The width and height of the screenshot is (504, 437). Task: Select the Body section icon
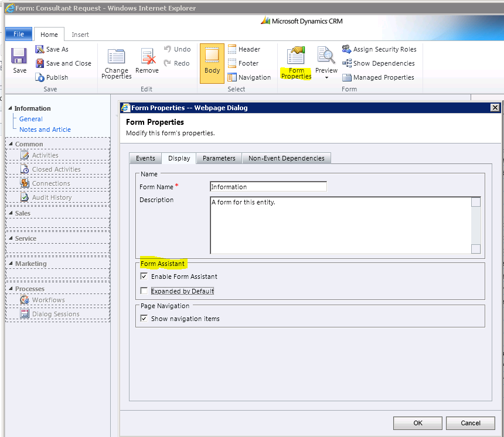[x=212, y=56]
